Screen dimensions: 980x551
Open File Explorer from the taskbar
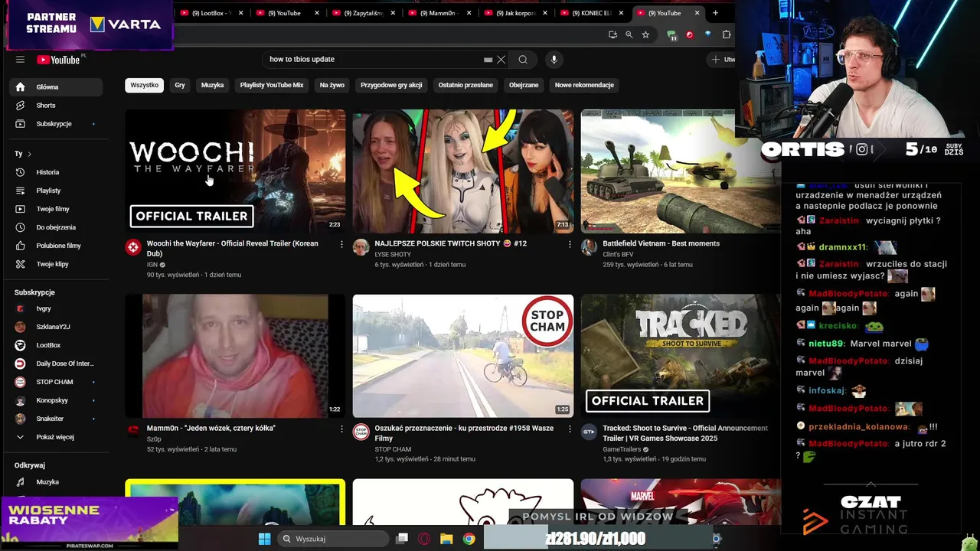(446, 539)
